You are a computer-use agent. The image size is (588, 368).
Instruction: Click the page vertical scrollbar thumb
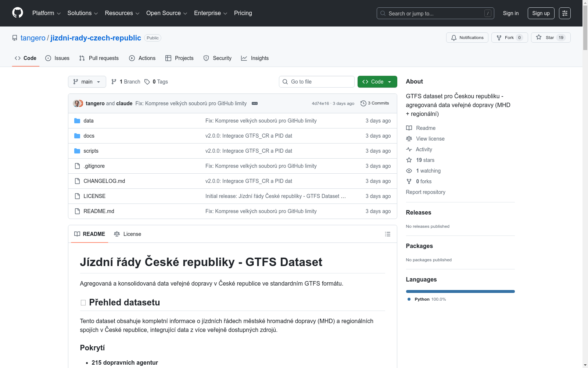point(585,28)
